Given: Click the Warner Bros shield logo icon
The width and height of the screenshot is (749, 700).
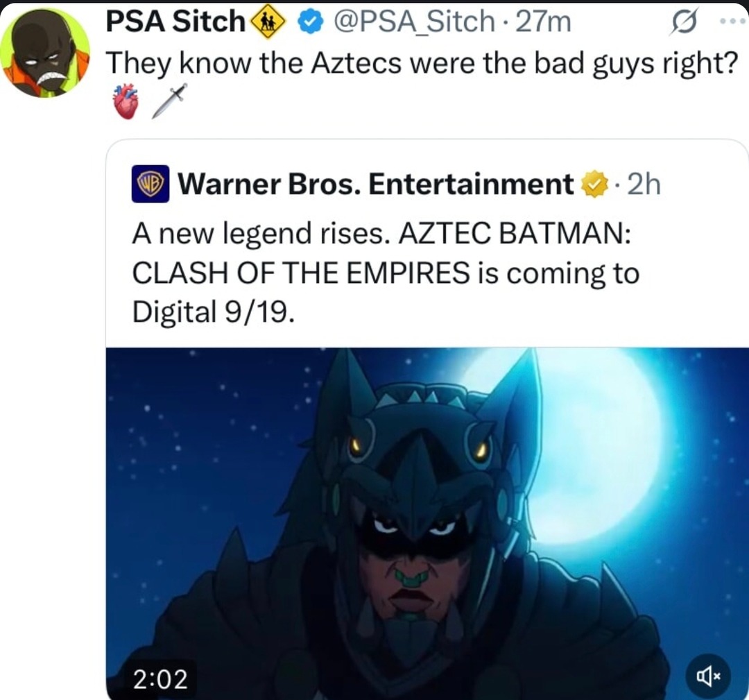Looking at the screenshot, I should (151, 183).
